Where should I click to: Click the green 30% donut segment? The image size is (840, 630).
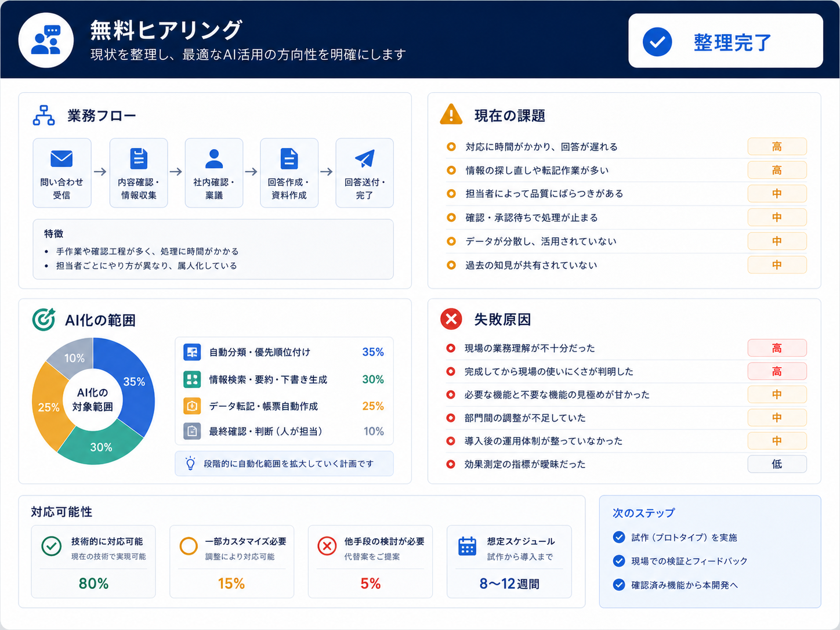[101, 447]
